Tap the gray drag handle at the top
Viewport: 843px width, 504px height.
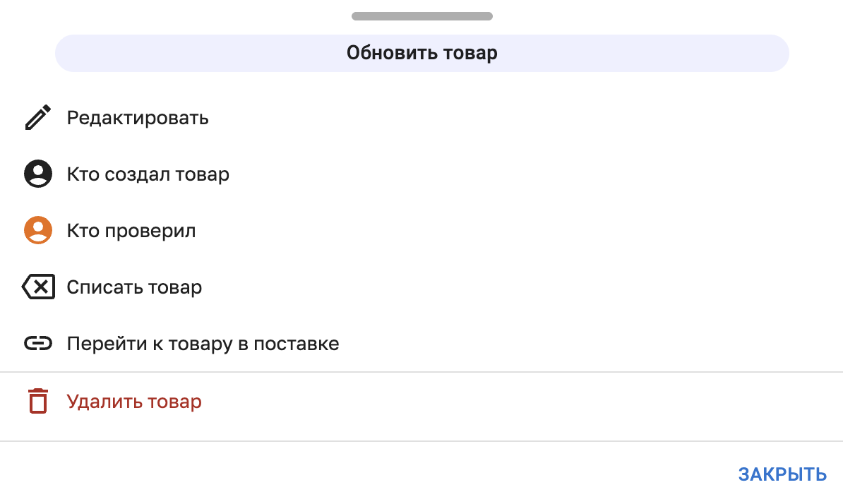[421, 15]
